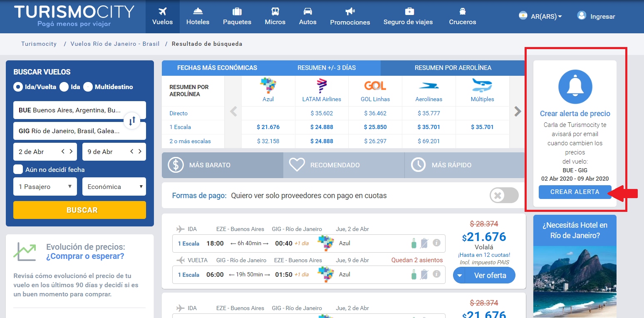Open Seguro de viajes section

click(408, 17)
